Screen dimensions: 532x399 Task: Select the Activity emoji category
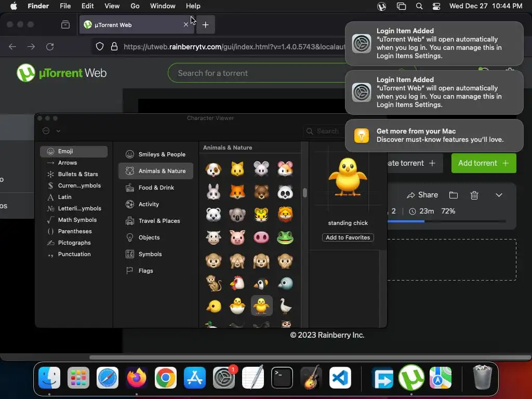point(156,204)
